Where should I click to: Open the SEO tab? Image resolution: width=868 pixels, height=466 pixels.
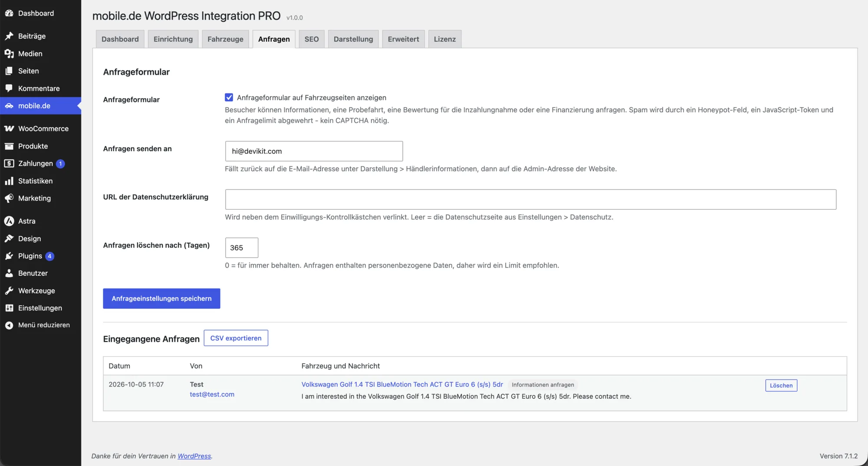pos(312,39)
